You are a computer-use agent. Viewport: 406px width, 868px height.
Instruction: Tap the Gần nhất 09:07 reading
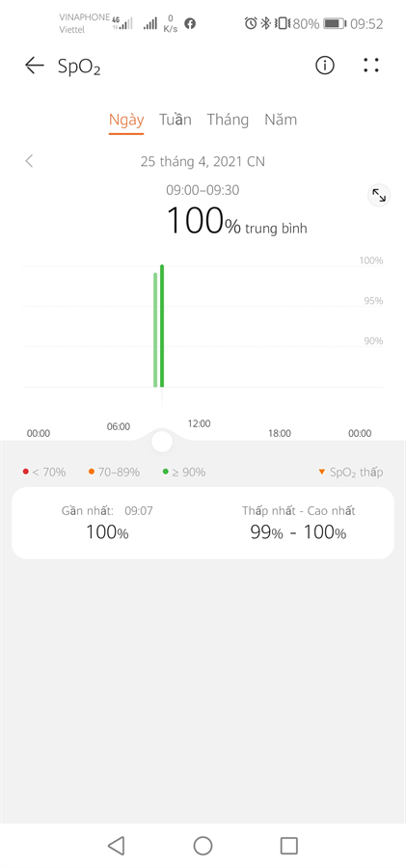[107, 522]
